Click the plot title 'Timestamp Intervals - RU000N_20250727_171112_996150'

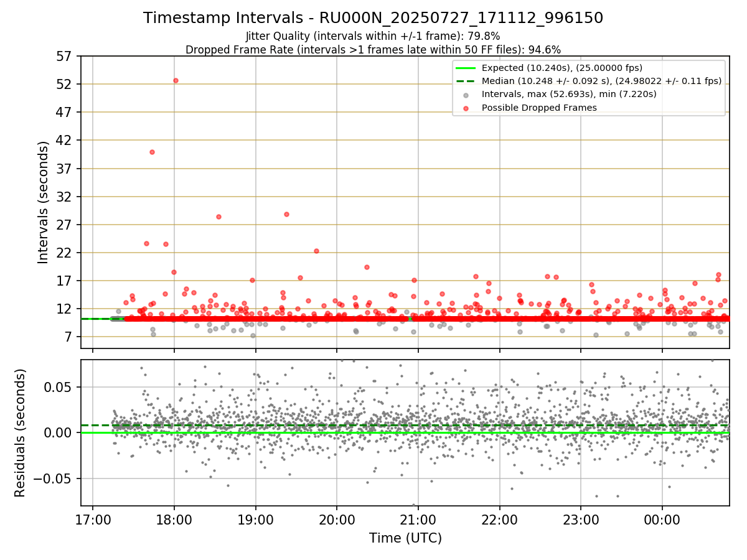(373, 18)
